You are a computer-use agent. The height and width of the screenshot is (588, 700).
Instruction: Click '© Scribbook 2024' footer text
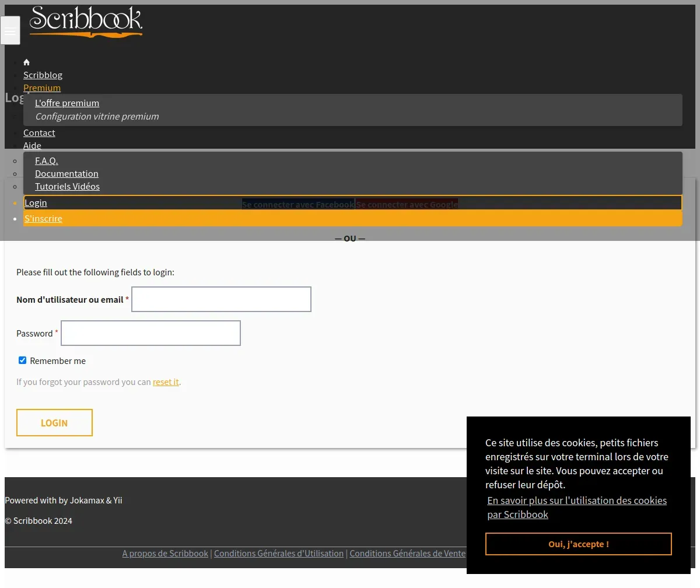tap(38, 520)
